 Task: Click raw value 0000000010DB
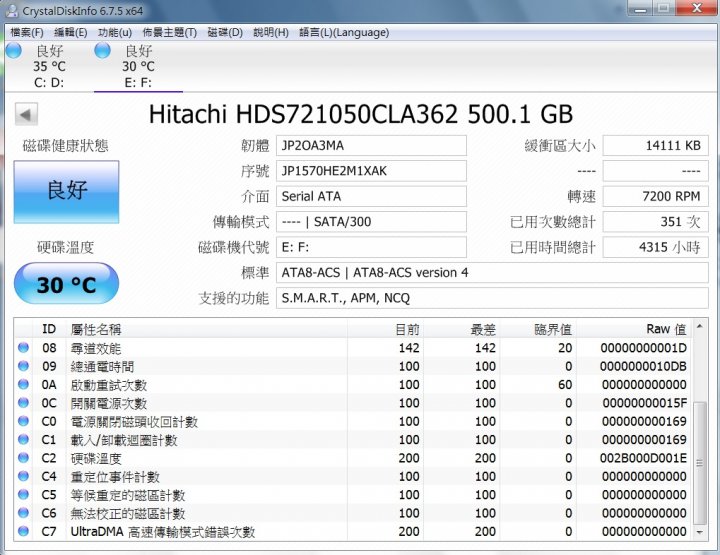643,366
